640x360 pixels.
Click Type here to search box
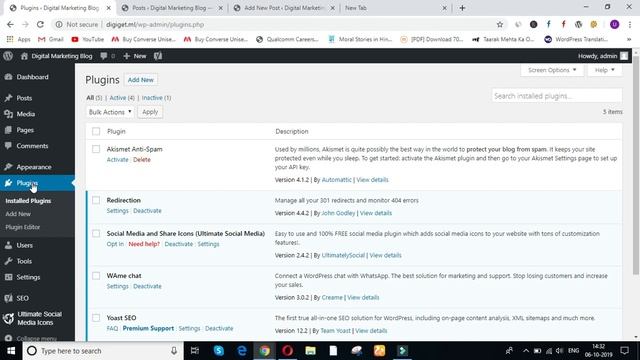click(x=102, y=351)
